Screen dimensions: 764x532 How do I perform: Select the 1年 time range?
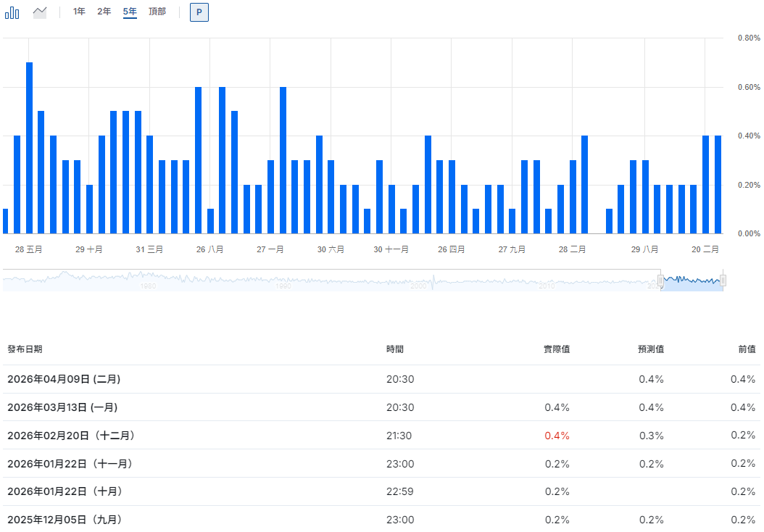point(79,12)
